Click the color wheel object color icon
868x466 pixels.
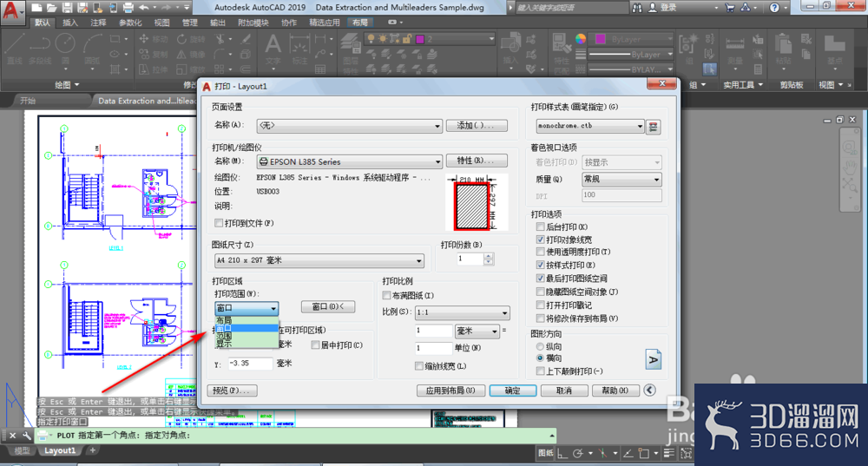[580, 39]
